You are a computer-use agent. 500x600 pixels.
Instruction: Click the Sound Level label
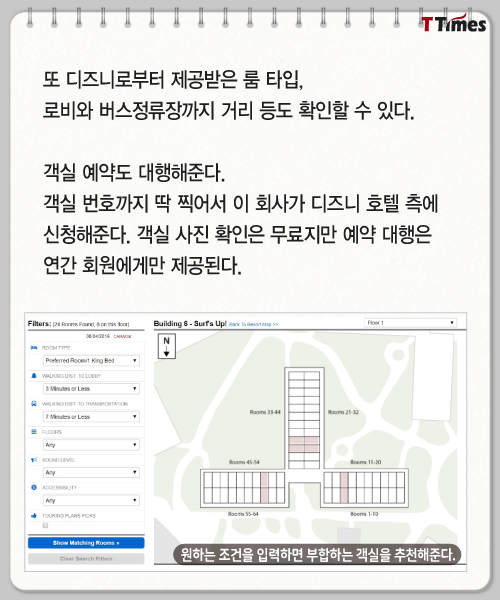pyautogui.click(x=58, y=460)
